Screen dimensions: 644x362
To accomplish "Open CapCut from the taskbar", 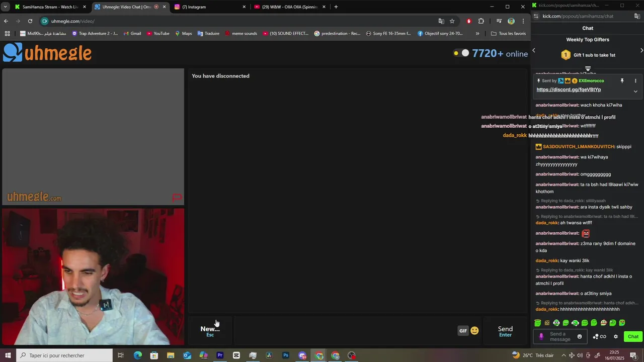I will click(x=236, y=355).
